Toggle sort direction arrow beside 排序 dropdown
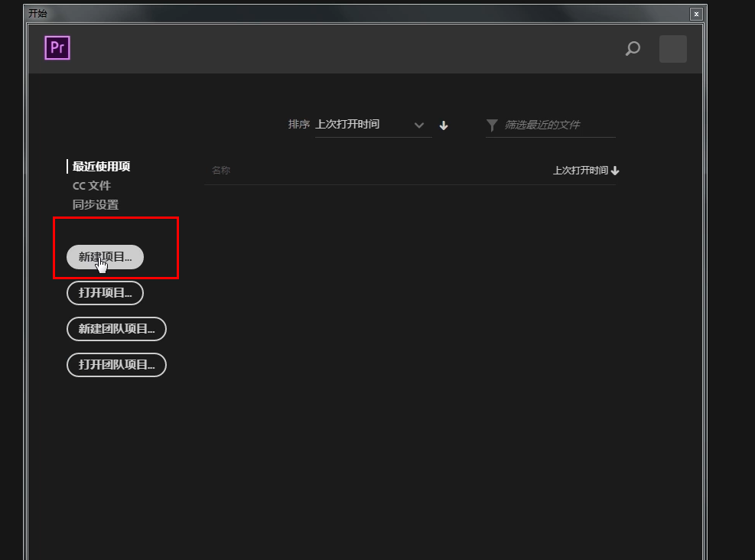Image resolution: width=755 pixels, height=560 pixels. click(x=444, y=125)
